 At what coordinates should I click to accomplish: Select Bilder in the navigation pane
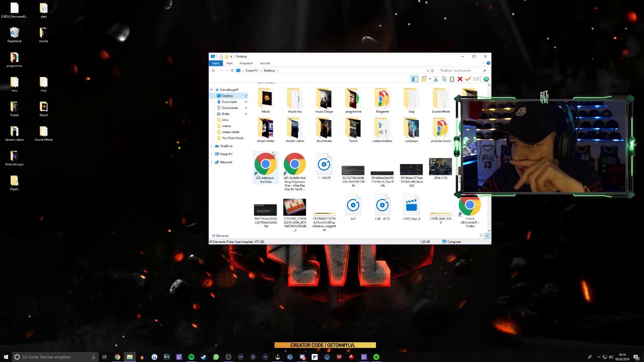[226, 114]
